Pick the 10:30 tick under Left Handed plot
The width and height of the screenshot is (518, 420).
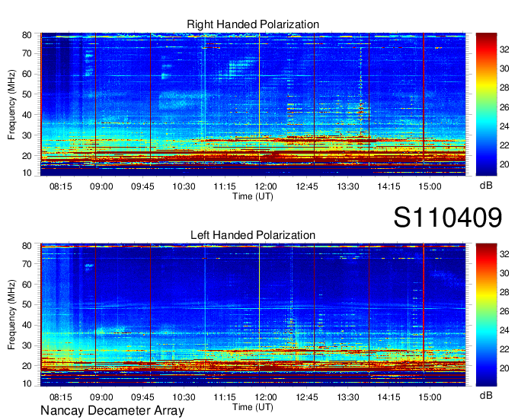tap(184, 397)
